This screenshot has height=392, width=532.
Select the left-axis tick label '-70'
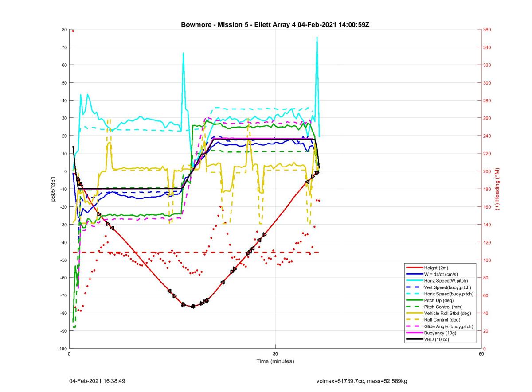pyautogui.click(x=63, y=295)
